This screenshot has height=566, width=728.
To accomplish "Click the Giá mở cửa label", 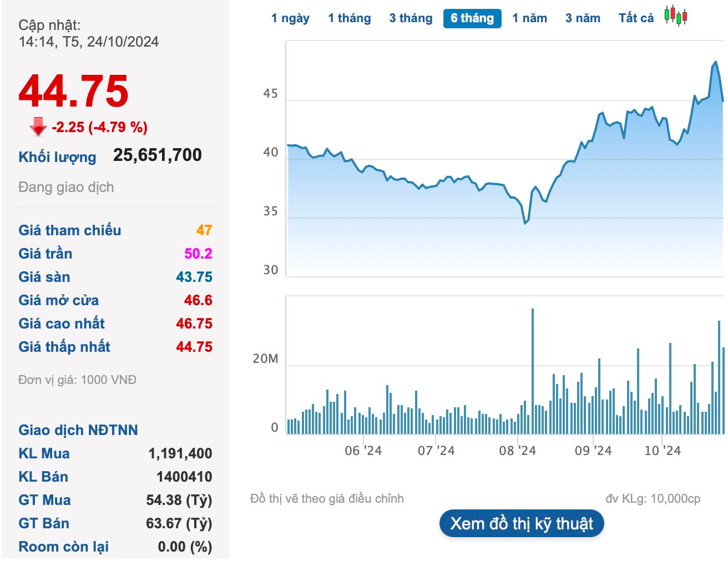I will pos(59,300).
